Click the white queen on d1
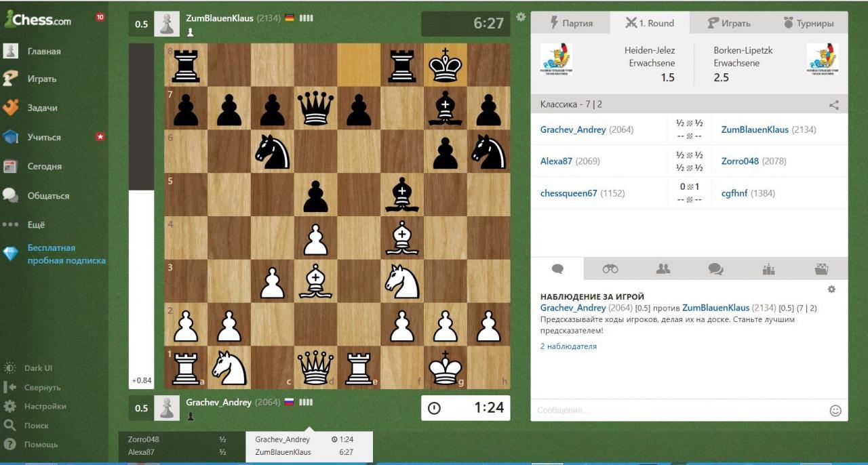Screen dimensions: 868x465 tap(315, 367)
